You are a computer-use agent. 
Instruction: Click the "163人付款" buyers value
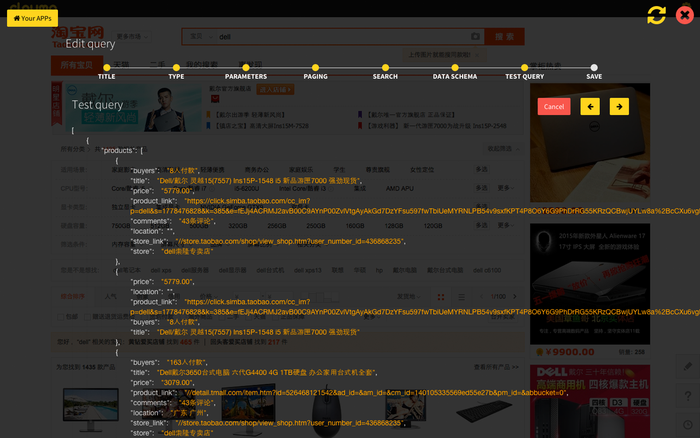[x=187, y=363]
